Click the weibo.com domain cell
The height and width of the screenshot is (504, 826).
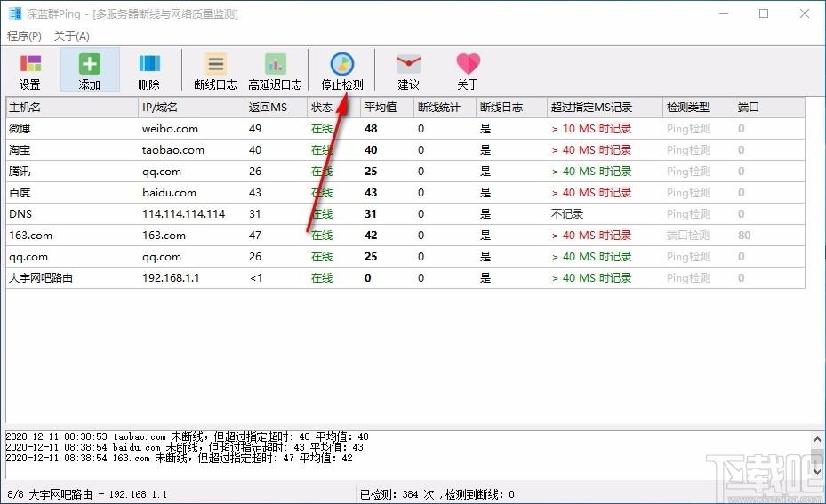click(170, 129)
